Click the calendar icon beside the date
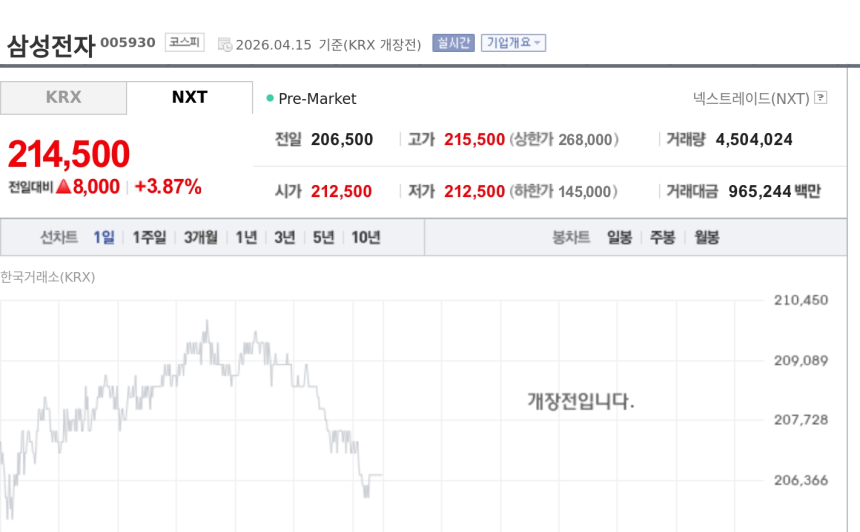 click(224, 44)
